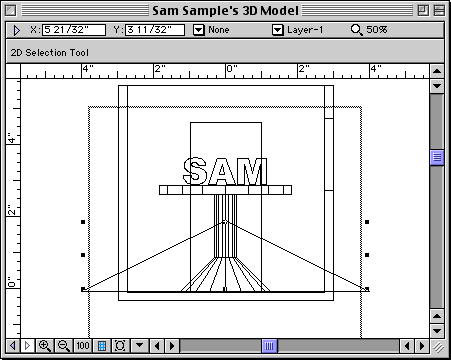Click the fit-to-window icon

(120, 346)
